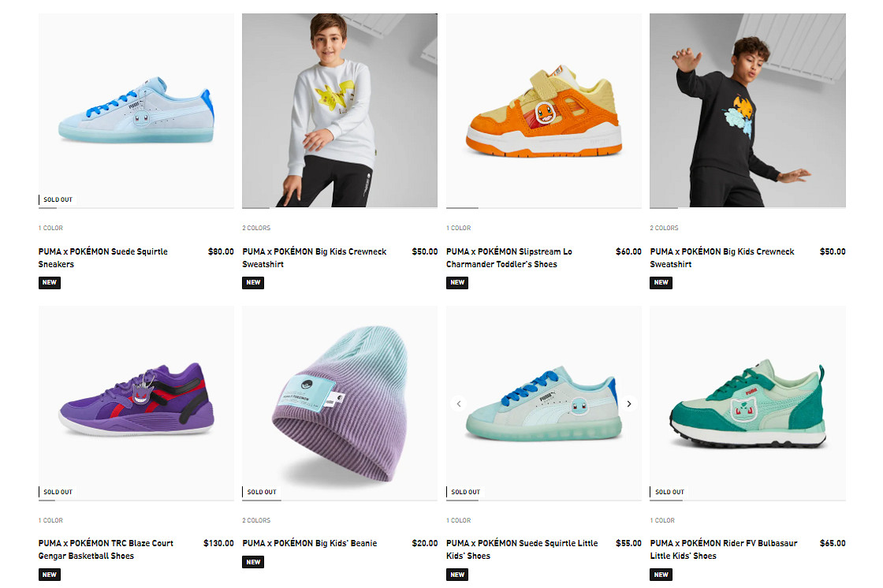The height and width of the screenshot is (588, 883).
Task: Click previous image arrow on Squirtle Kids' shoe
Action: [459, 404]
